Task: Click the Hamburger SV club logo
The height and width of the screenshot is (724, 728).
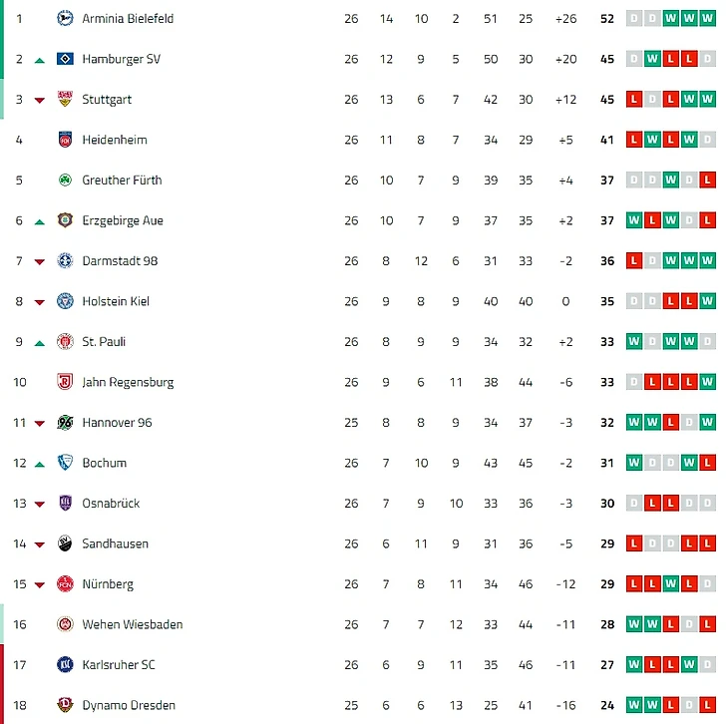Action: (x=65, y=59)
